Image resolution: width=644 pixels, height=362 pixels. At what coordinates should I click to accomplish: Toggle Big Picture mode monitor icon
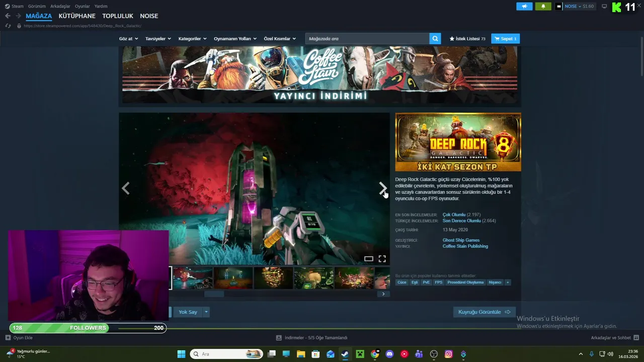[x=604, y=7]
